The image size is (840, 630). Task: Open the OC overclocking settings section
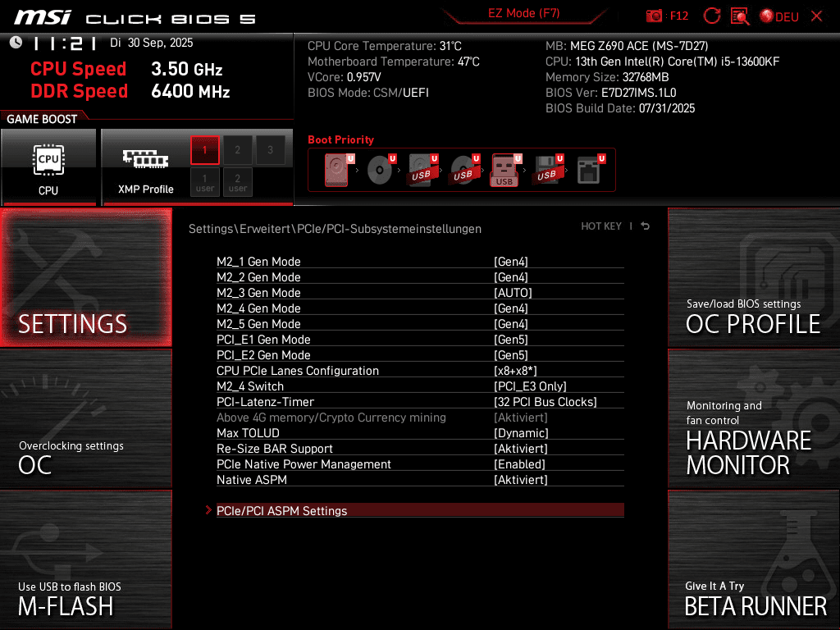[85, 418]
